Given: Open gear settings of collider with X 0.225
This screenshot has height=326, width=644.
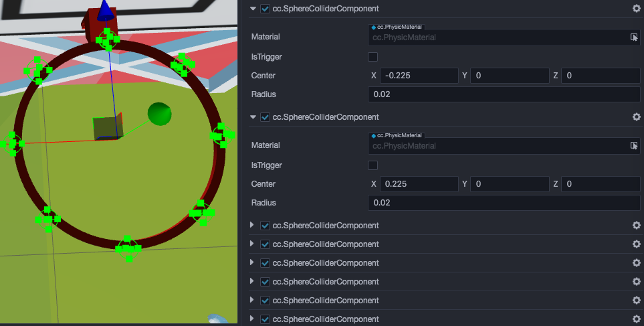Looking at the screenshot, I should click(636, 117).
